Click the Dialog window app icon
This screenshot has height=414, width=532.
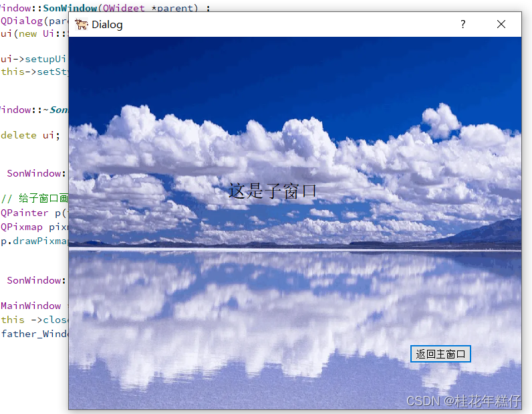81,25
